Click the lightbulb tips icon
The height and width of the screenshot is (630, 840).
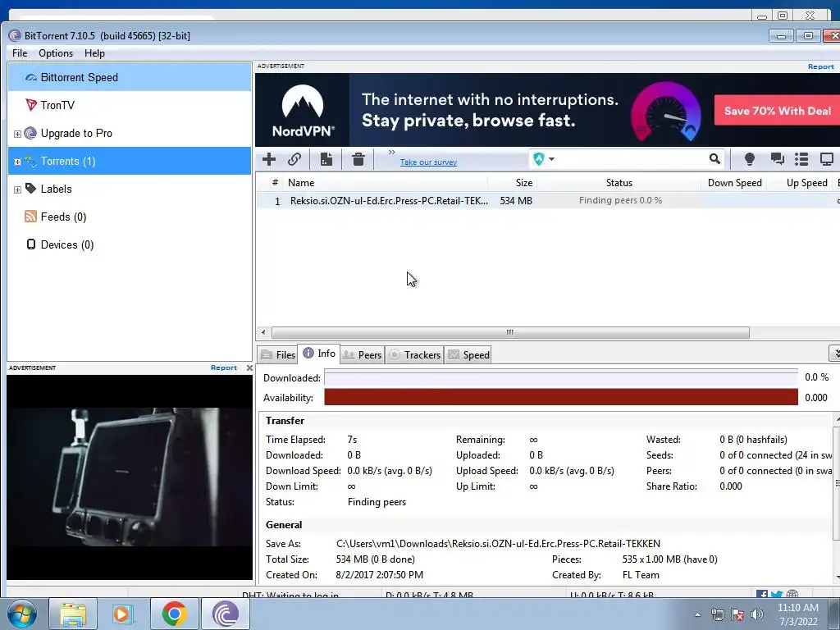click(750, 158)
